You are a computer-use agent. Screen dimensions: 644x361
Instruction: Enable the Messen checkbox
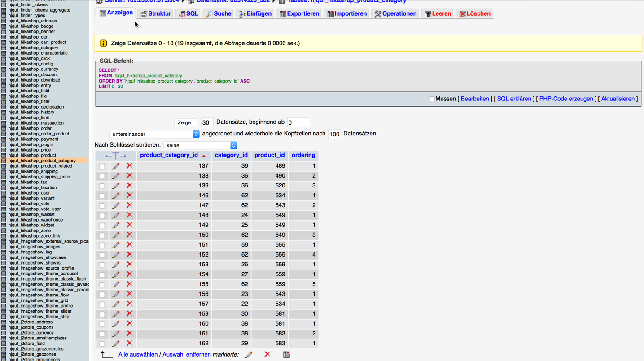[432, 99]
